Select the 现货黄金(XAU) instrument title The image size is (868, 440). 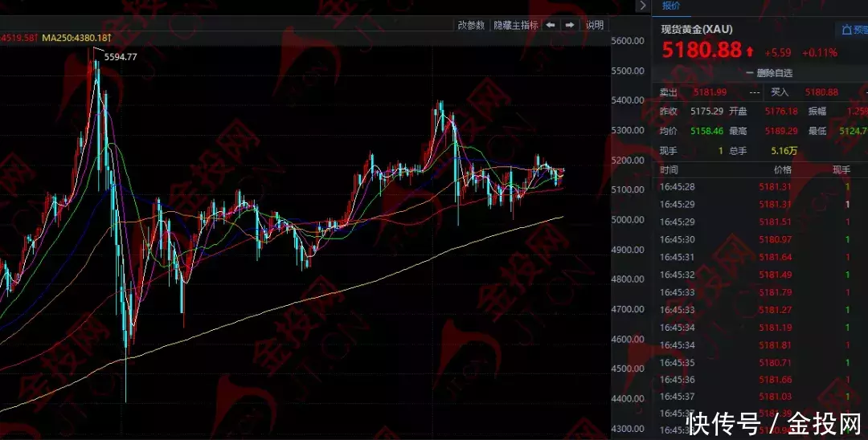coord(697,30)
